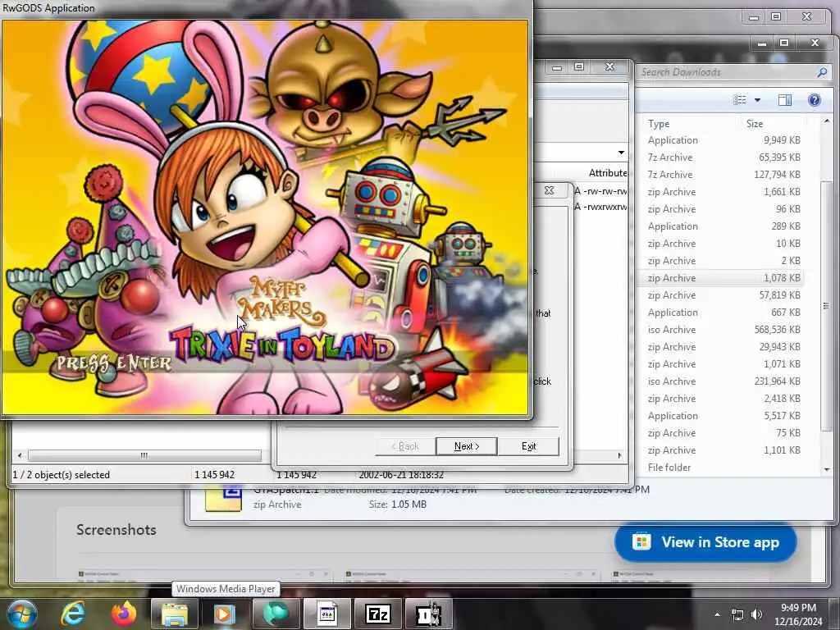Click Exit in the installer wizard
The image size is (840, 630).
528,446
